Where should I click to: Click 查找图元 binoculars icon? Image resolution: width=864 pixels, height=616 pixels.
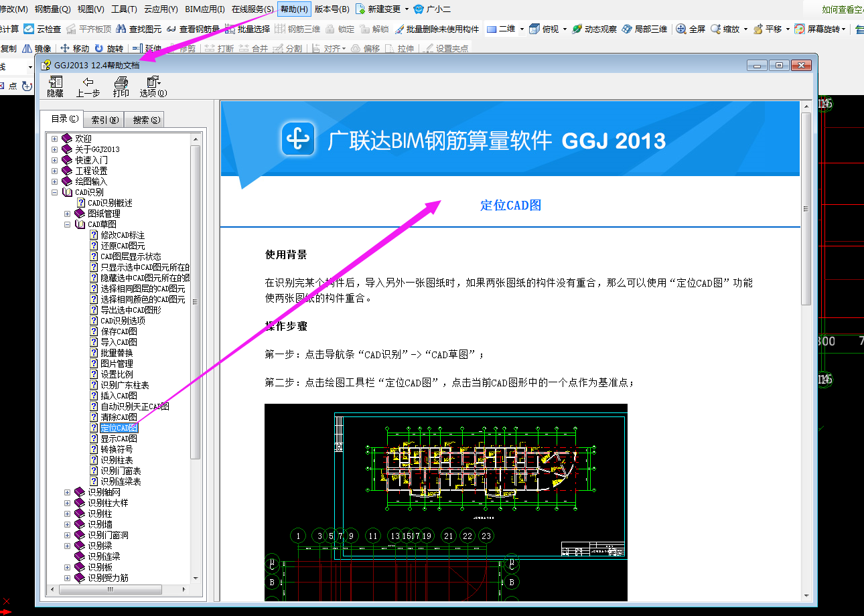point(121,29)
